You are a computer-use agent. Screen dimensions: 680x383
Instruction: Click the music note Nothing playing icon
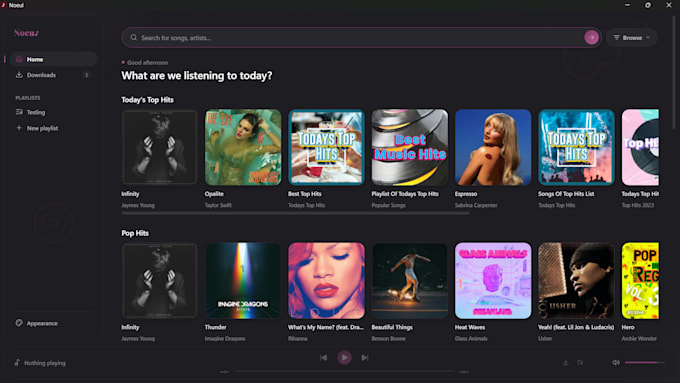17,363
